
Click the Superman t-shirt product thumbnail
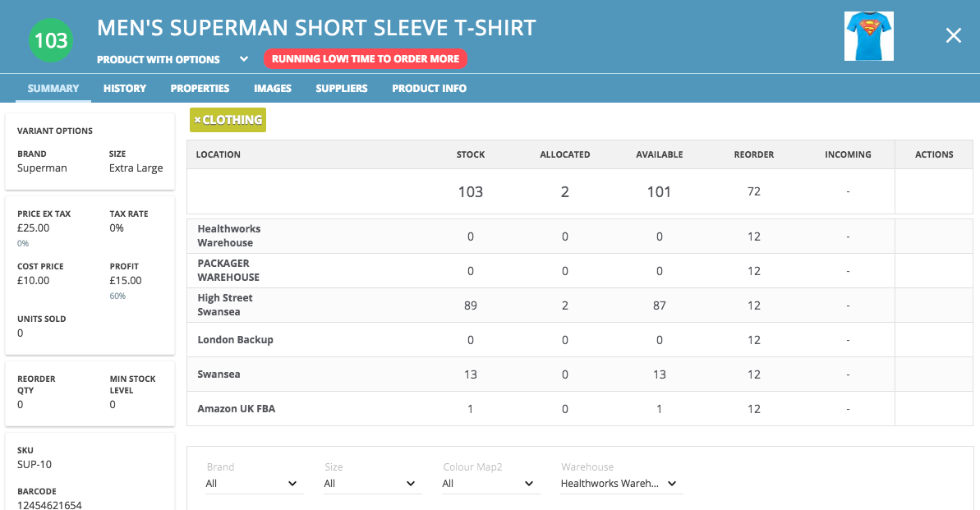click(x=869, y=36)
